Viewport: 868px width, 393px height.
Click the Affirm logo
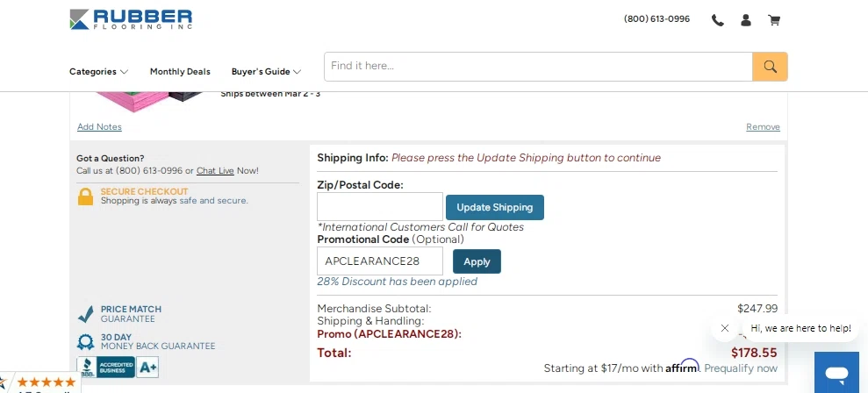682,367
